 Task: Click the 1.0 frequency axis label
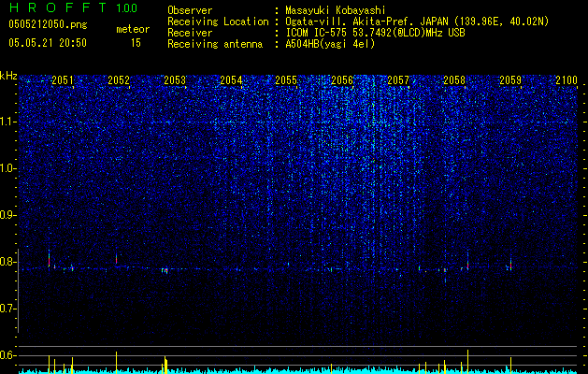(x=8, y=168)
